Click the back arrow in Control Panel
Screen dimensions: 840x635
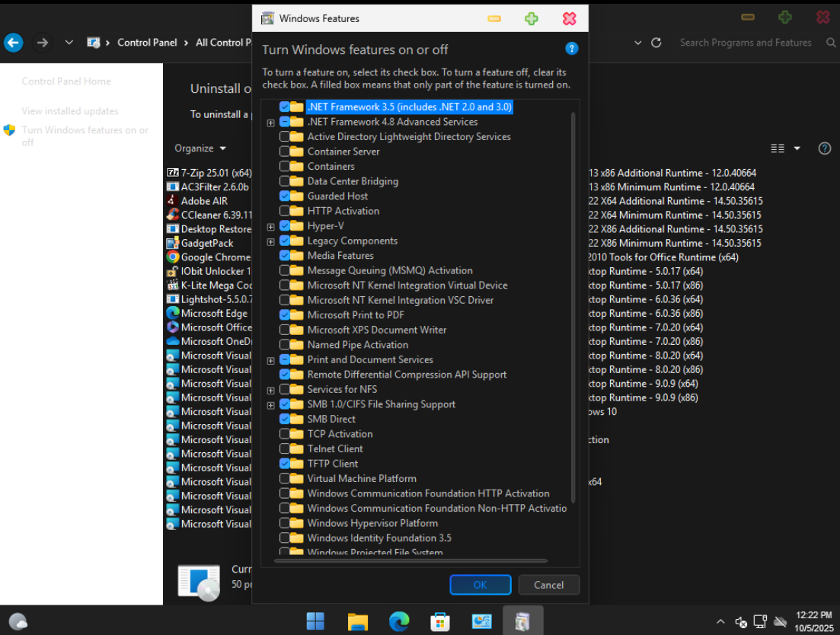coord(14,43)
